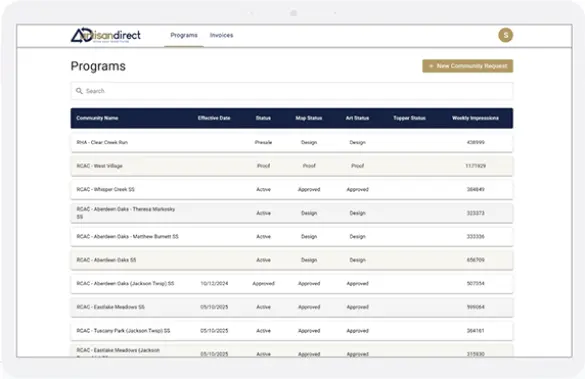Switch to the Invoices tab
The width and height of the screenshot is (585, 379).
point(221,35)
